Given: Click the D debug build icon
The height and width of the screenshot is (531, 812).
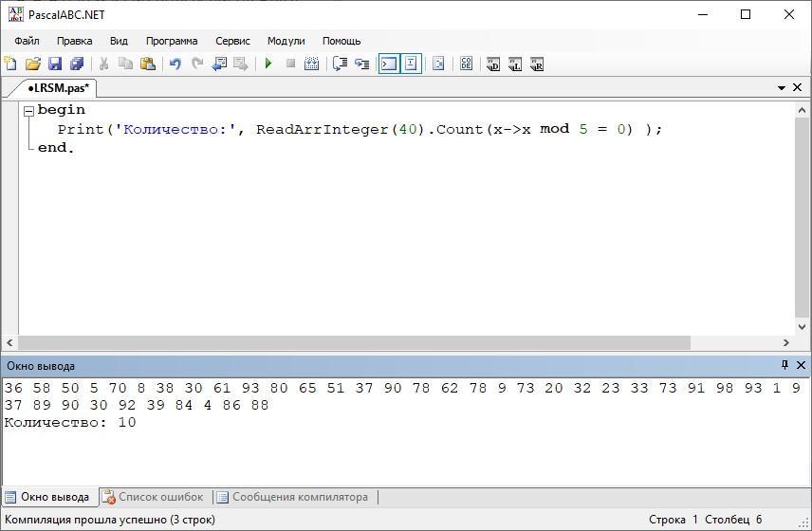Looking at the screenshot, I should pos(493,64).
